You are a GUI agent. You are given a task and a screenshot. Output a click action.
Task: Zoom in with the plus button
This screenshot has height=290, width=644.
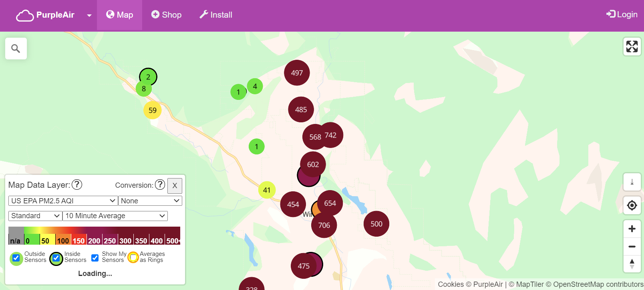coord(632,229)
